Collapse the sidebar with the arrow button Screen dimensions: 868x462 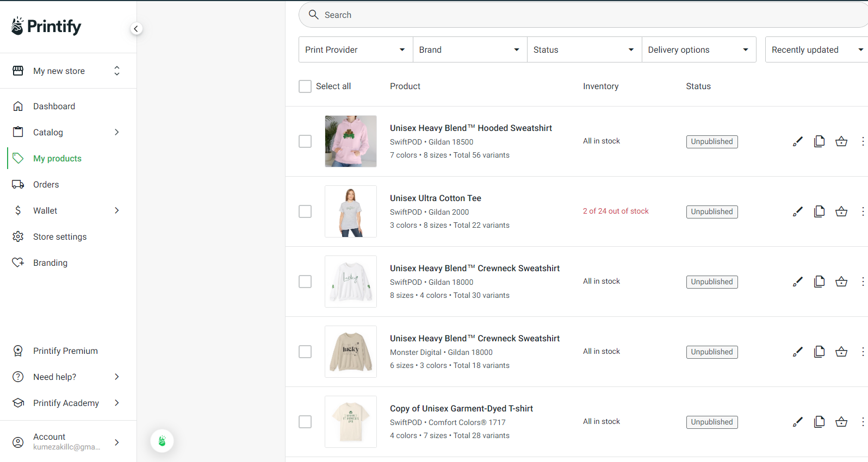point(136,29)
